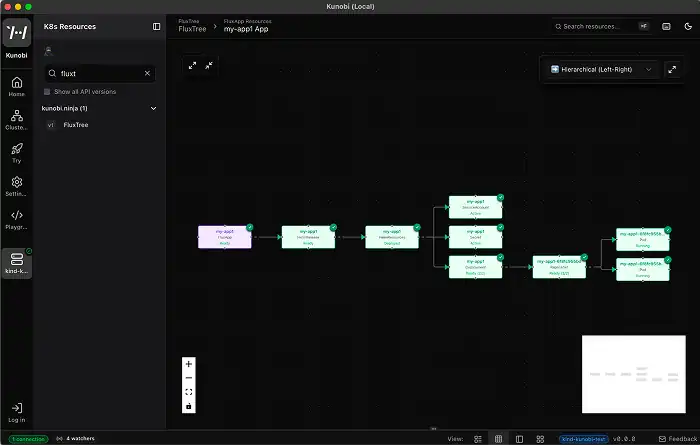Select the kind-k... cluster in sidebar

[17, 263]
